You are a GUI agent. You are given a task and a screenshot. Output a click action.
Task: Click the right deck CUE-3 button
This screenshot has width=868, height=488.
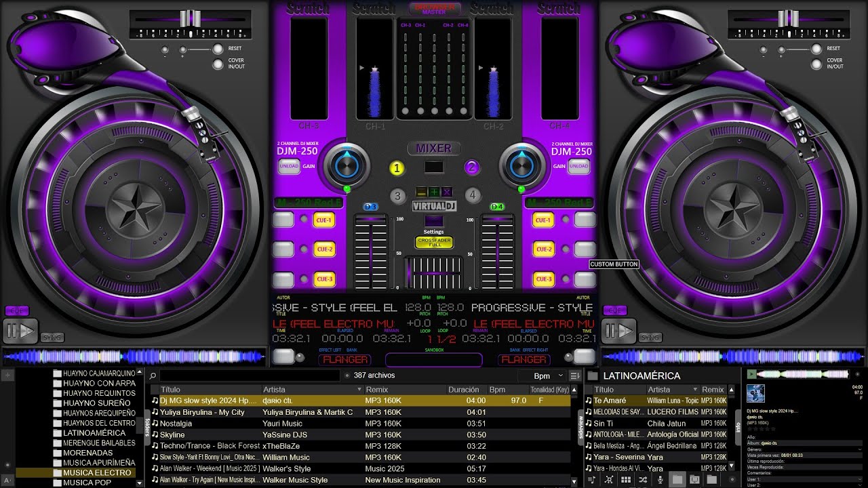(543, 279)
